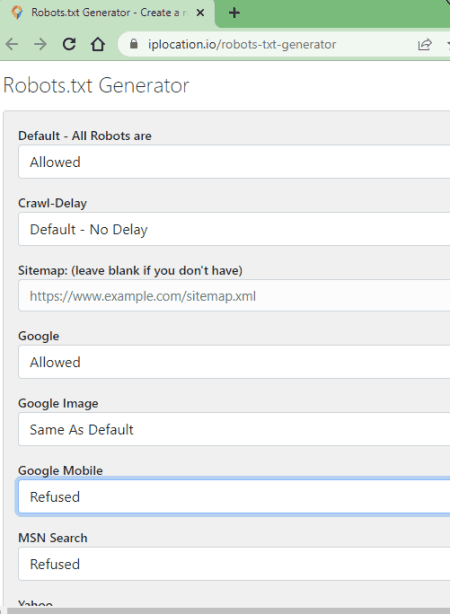Image resolution: width=450 pixels, height=614 pixels.
Task: Click the 'MSN Search' label
Action: 53,538
